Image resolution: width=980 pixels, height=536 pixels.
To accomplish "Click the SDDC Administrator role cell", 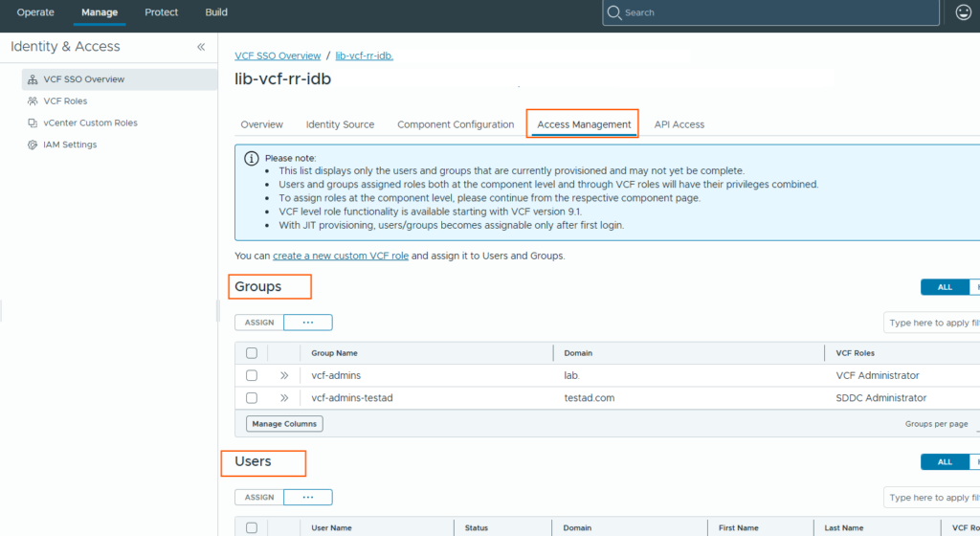I will 881,398.
